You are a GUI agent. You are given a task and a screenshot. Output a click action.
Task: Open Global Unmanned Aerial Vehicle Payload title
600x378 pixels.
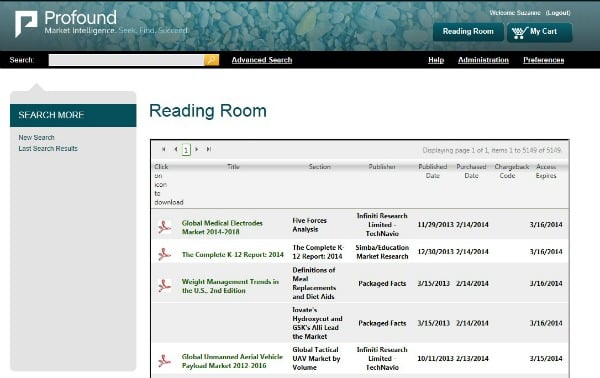tap(232, 361)
